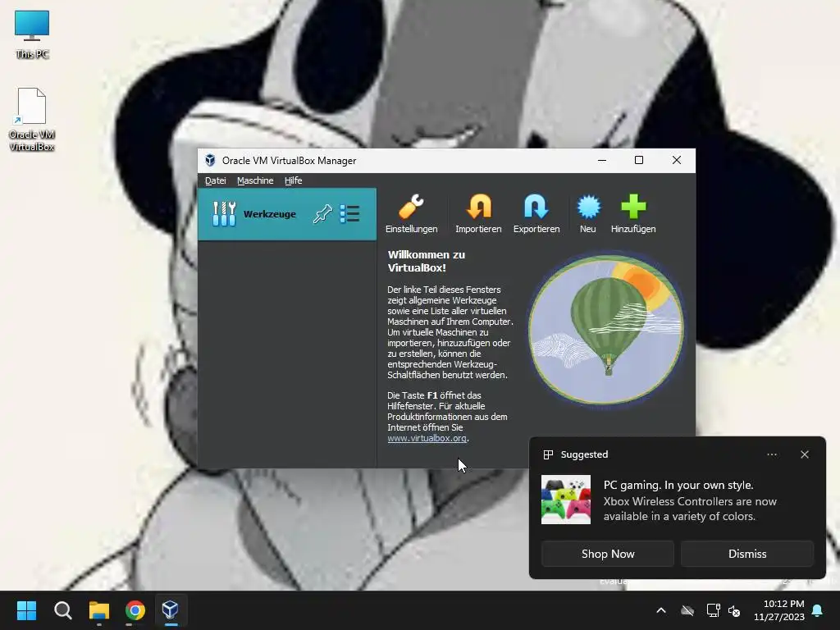Image resolution: width=840 pixels, height=630 pixels.
Task: Click PC gaming. In your own style. text
Action: pyautogui.click(x=678, y=485)
